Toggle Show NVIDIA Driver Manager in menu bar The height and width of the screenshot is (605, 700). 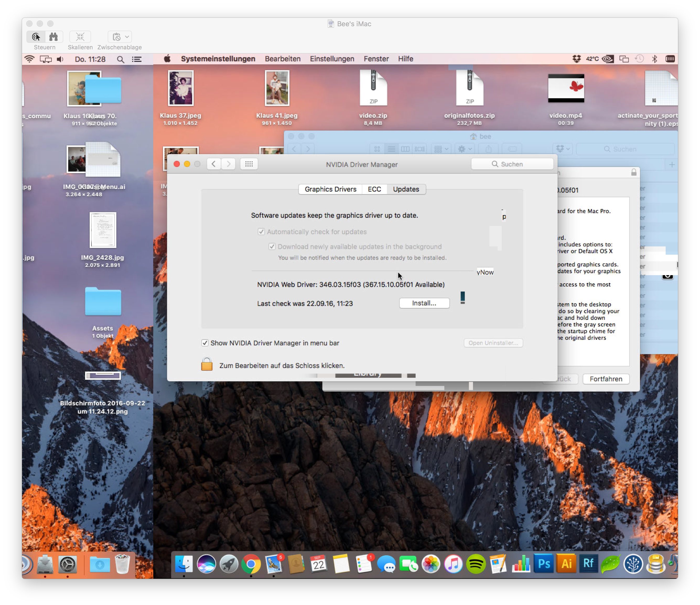coord(205,343)
